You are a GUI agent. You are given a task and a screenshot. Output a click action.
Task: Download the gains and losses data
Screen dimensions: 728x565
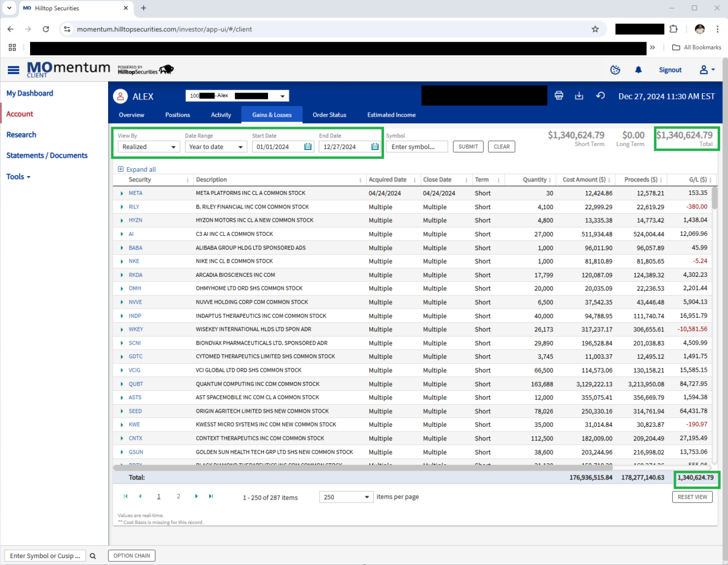click(579, 95)
